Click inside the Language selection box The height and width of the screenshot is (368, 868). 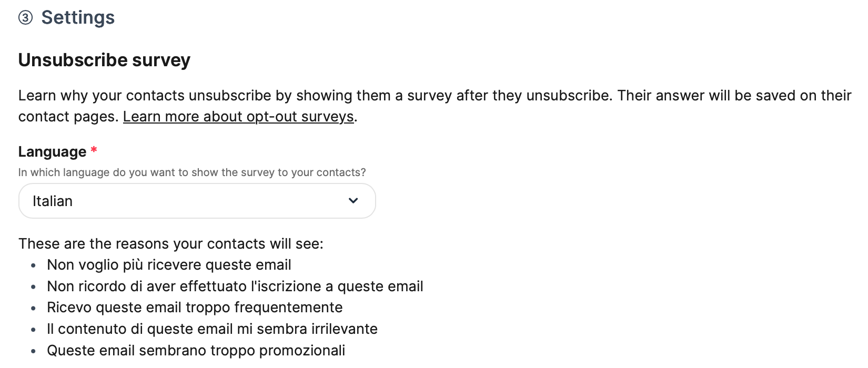[x=158, y=201]
